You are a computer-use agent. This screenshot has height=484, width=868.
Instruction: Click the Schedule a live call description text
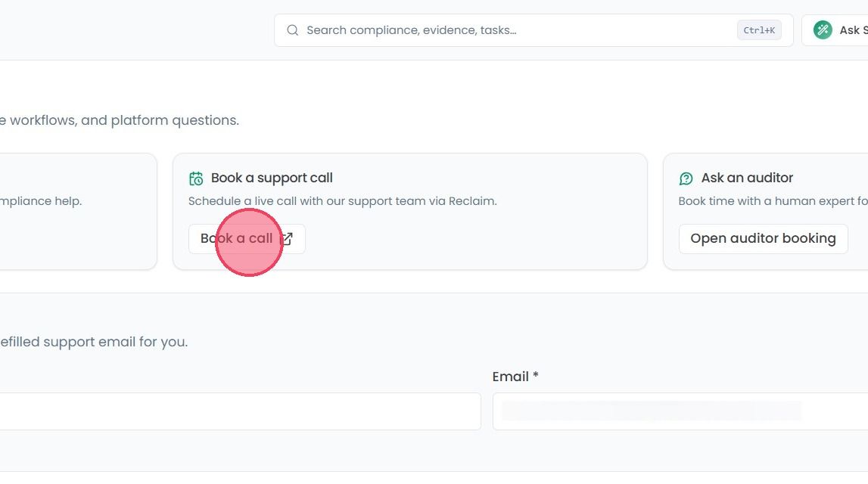343,201
